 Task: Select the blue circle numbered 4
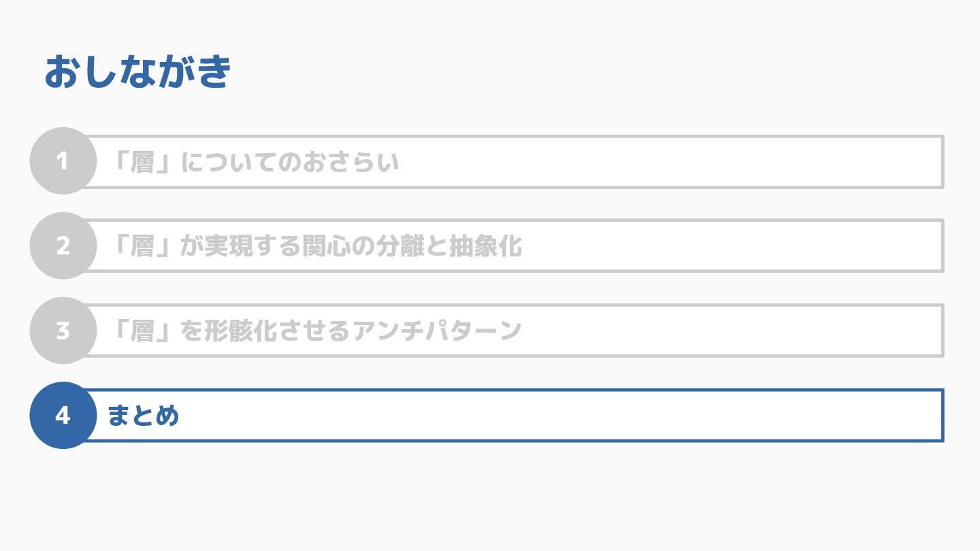[63, 415]
